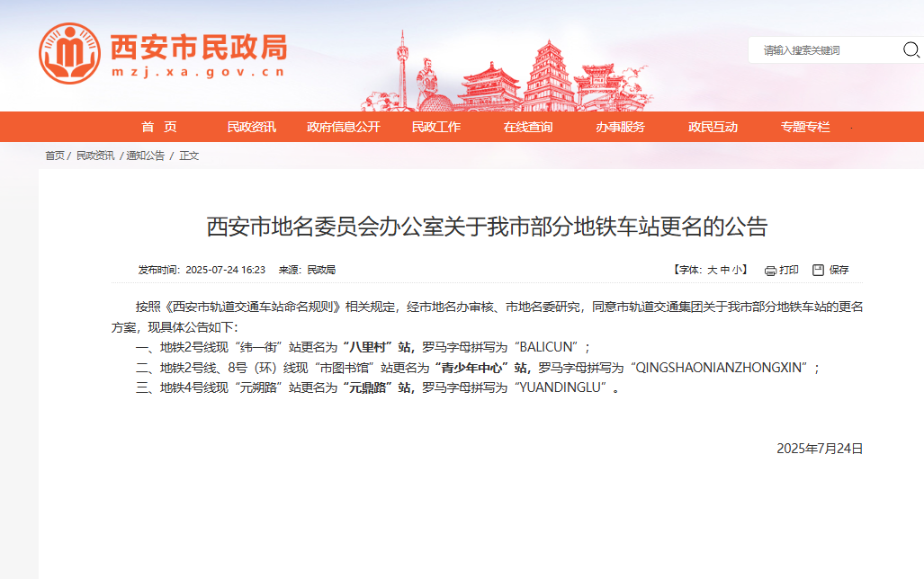Click the round orange bureau logo
This screenshot has width=924, height=579.
(69, 53)
